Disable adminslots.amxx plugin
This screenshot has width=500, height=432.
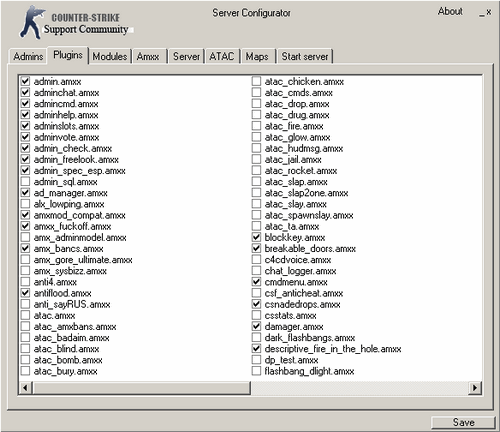[x=25, y=126]
